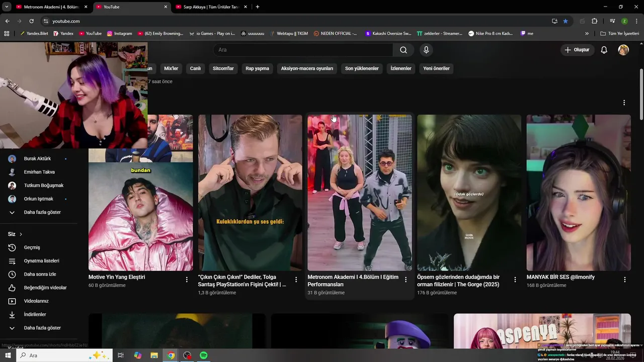
Task: Open a new browser tab
Action: coord(258,7)
